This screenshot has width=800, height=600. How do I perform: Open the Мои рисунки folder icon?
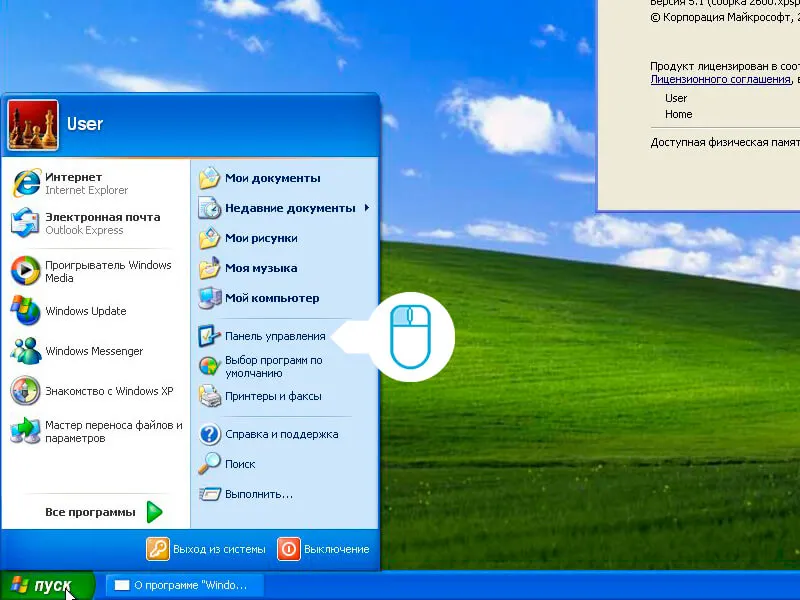click(x=209, y=238)
